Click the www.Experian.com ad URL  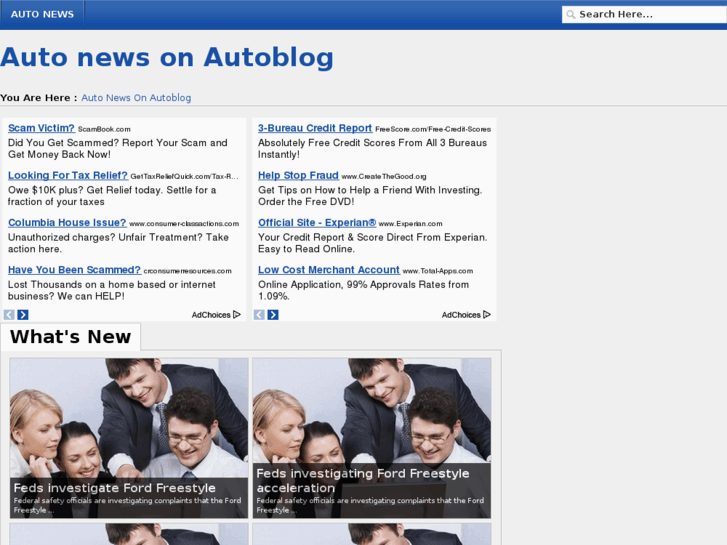point(410,224)
